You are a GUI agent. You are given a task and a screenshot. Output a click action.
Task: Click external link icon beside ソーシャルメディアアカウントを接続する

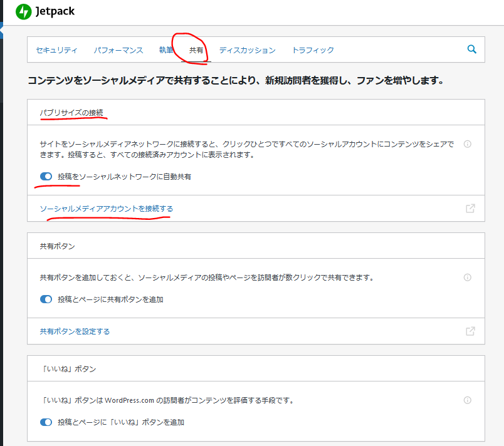tap(470, 209)
